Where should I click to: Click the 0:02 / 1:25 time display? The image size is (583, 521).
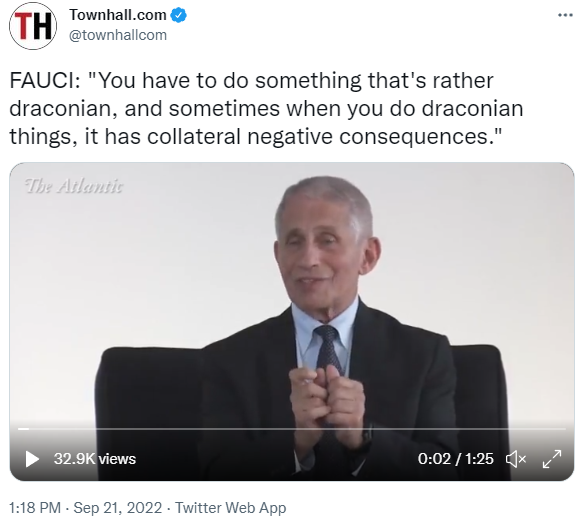tap(455, 459)
